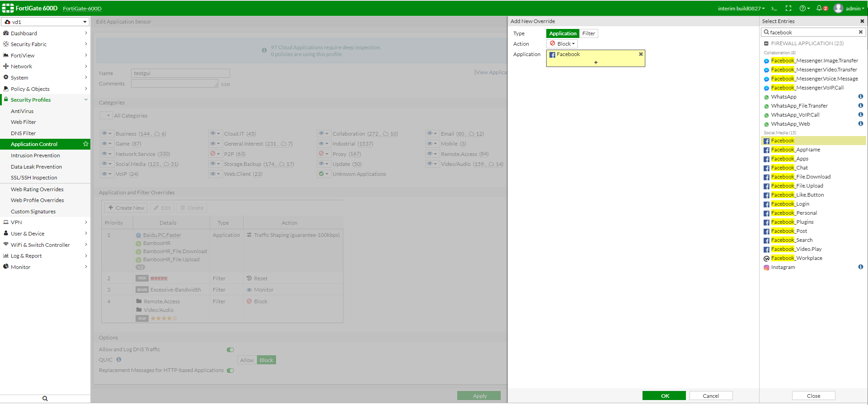Click the FortiView chart icon

tap(6, 55)
